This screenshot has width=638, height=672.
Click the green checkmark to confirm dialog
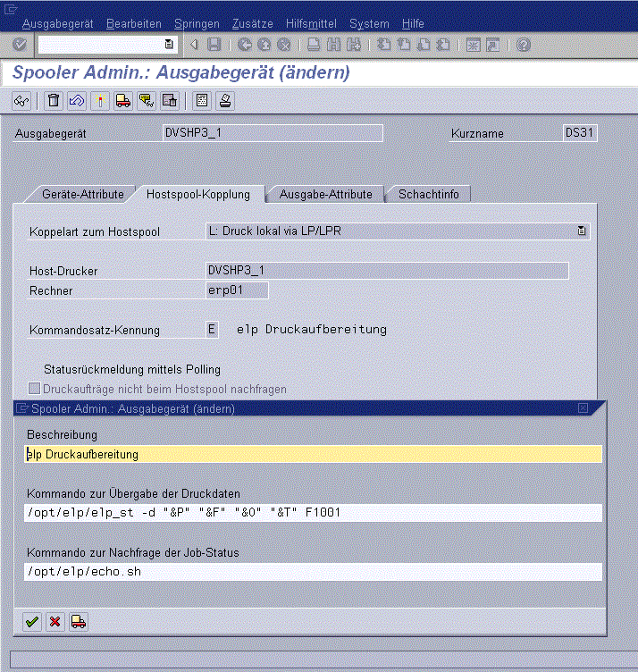point(32,621)
